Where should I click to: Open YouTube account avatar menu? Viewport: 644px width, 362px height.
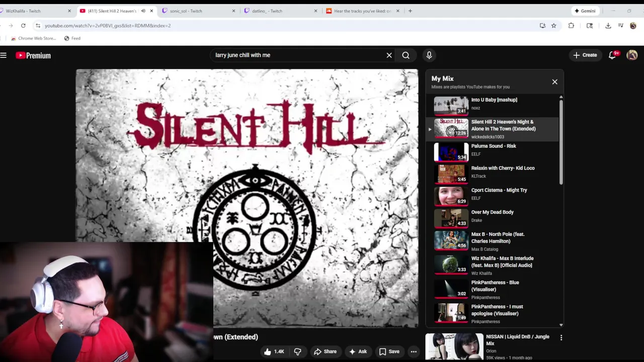632,55
